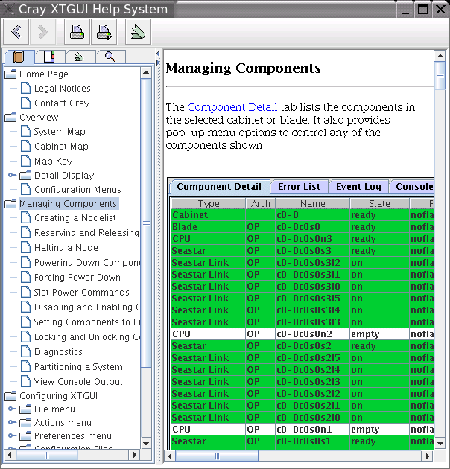Viewport: 450px width, 469px height.
Task: Click the forward navigation arrow icon
Action: (x=42, y=32)
